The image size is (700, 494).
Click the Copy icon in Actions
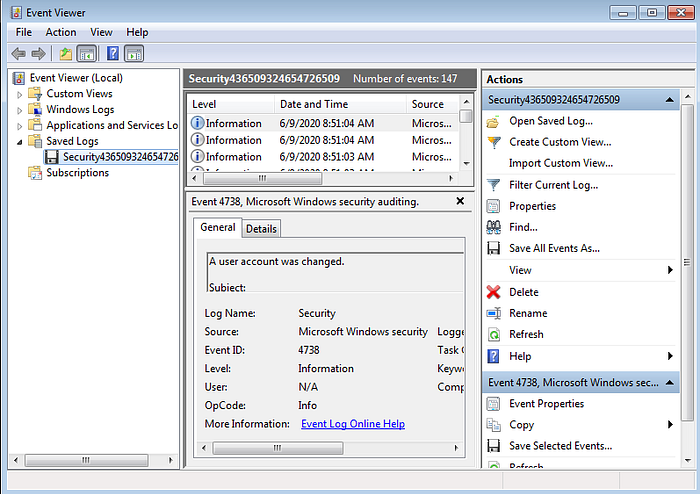(x=493, y=425)
